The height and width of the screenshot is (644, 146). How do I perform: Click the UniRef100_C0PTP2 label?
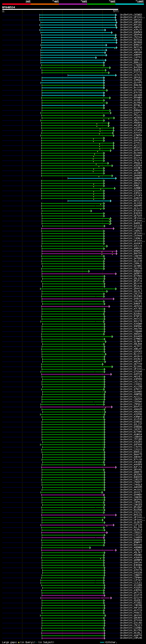131,58
